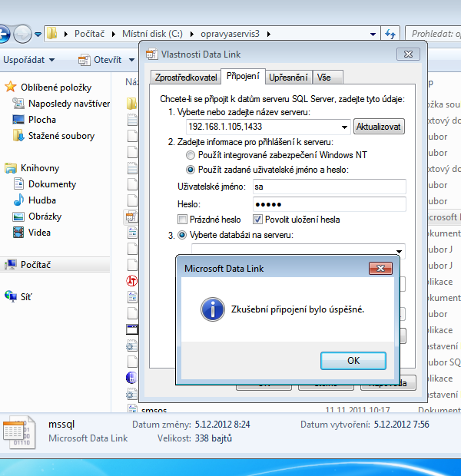Click the Vlastnosti Data Link title icon
Screen dimensions: 461x476
152,55
